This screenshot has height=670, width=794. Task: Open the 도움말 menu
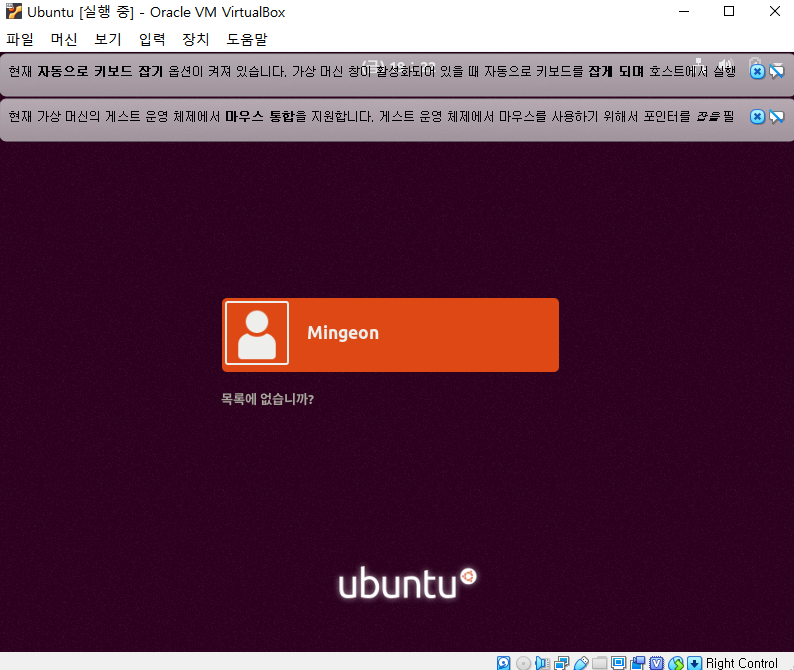pos(247,40)
